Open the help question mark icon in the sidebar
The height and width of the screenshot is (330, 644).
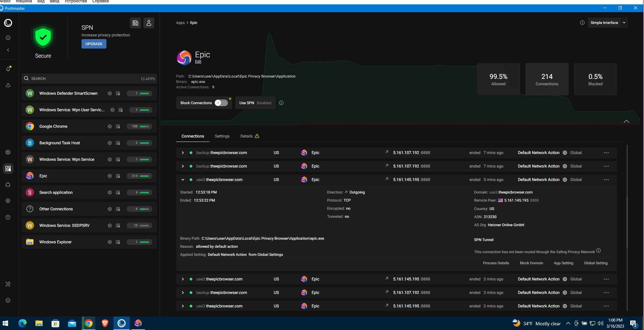coord(8,217)
